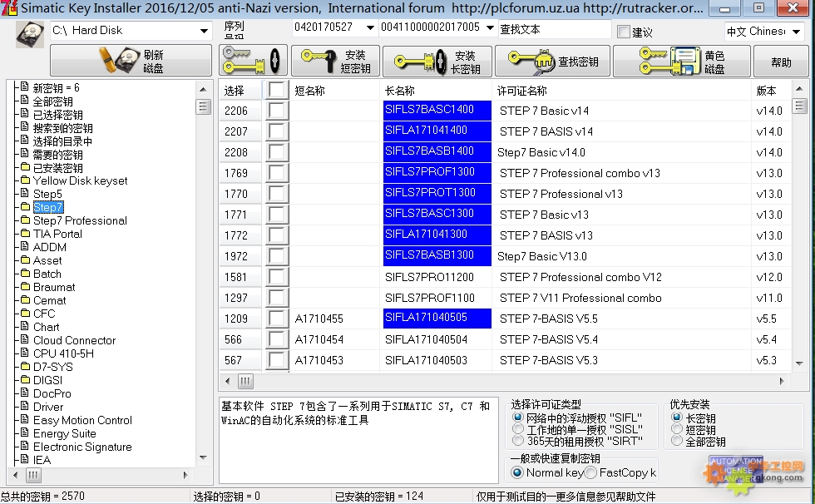Select the 已选择密钥 tree item

pyautogui.click(x=57, y=114)
